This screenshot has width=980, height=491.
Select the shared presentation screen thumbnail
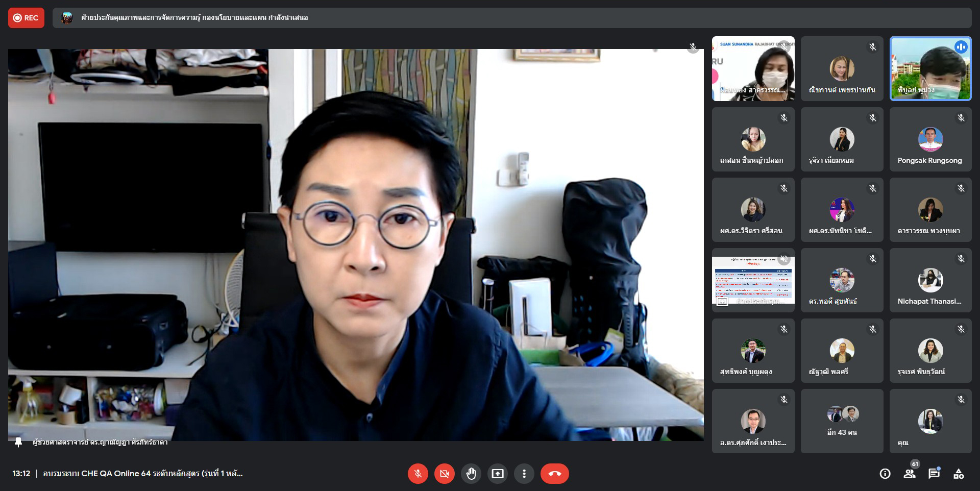[x=753, y=280]
